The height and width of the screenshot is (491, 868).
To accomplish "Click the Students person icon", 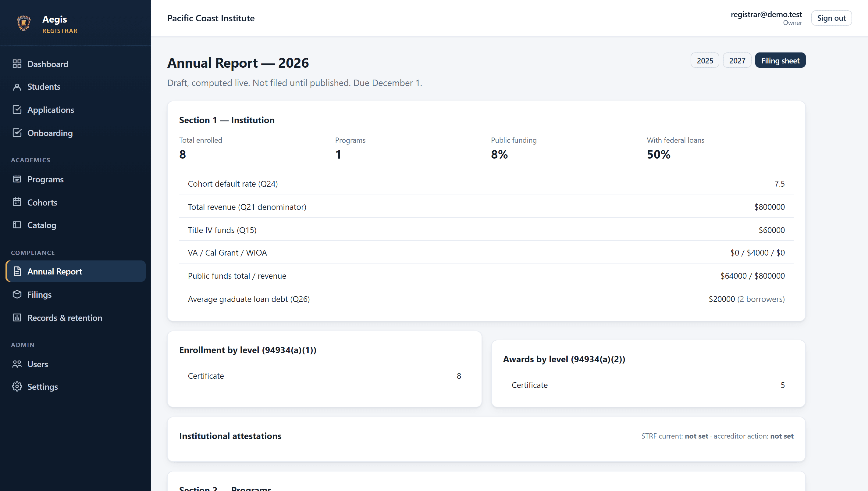I will (x=17, y=87).
